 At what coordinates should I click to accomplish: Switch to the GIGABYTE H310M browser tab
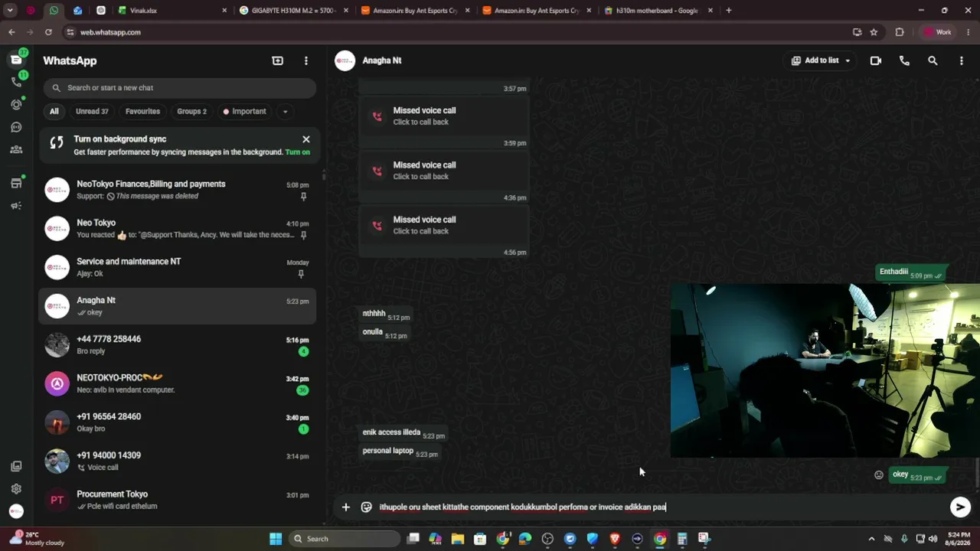point(294,11)
